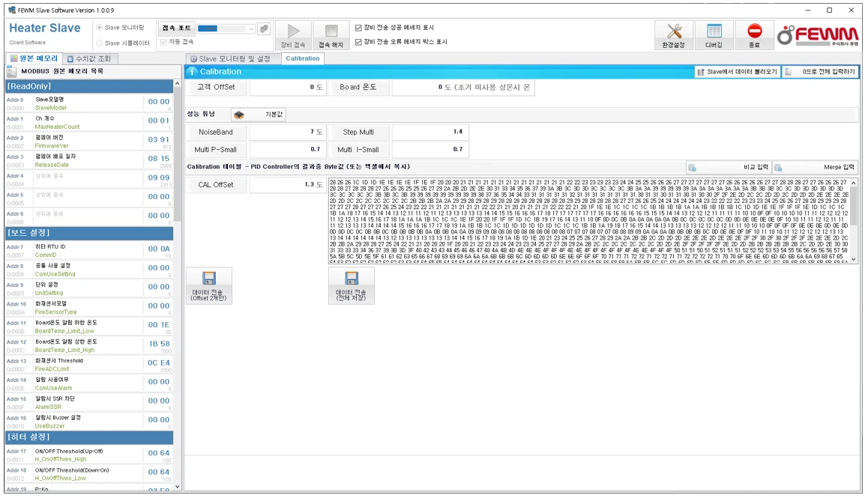Click the byte table scroll up arrow
Image resolution: width=868 pixels, height=498 pixels.
(x=854, y=182)
